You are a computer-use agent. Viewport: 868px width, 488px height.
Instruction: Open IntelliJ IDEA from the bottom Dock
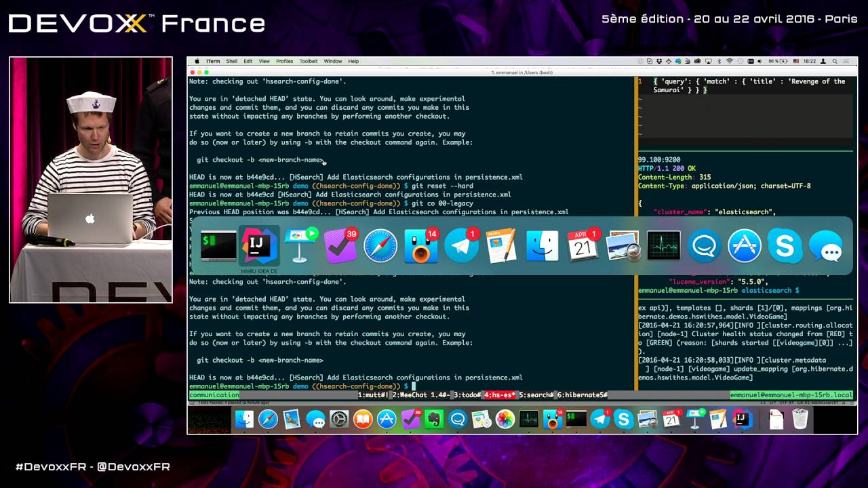pyautogui.click(x=743, y=420)
